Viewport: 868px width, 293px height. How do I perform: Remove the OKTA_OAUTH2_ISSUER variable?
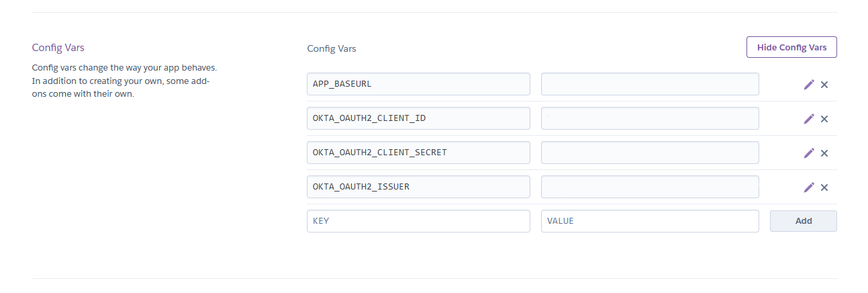pyautogui.click(x=824, y=187)
